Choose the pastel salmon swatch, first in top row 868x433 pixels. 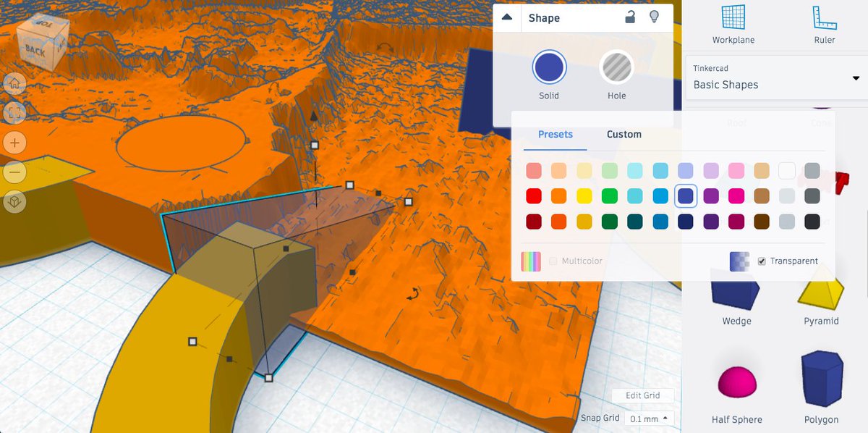[x=534, y=171]
